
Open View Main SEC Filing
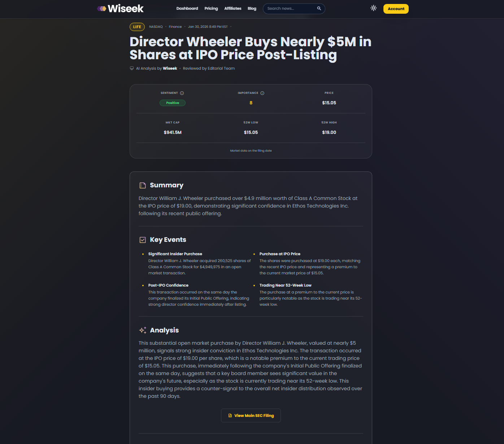point(251,415)
